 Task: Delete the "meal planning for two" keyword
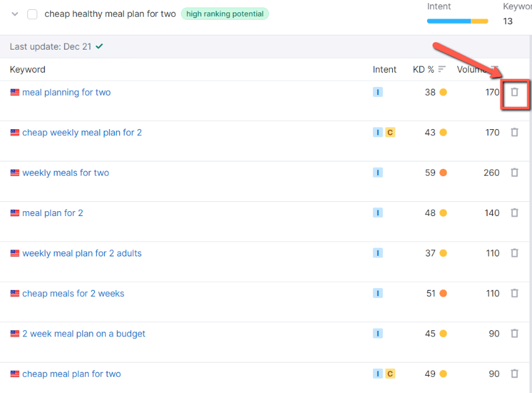(x=515, y=92)
